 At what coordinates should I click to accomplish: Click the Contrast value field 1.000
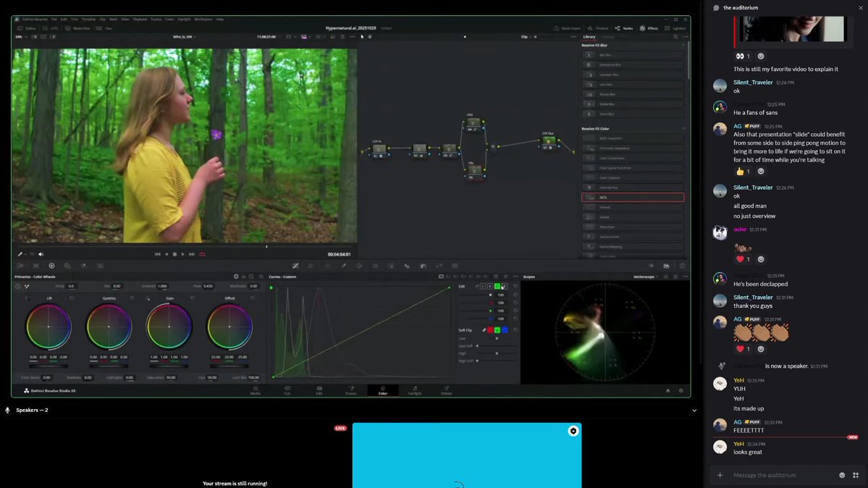[x=162, y=287]
